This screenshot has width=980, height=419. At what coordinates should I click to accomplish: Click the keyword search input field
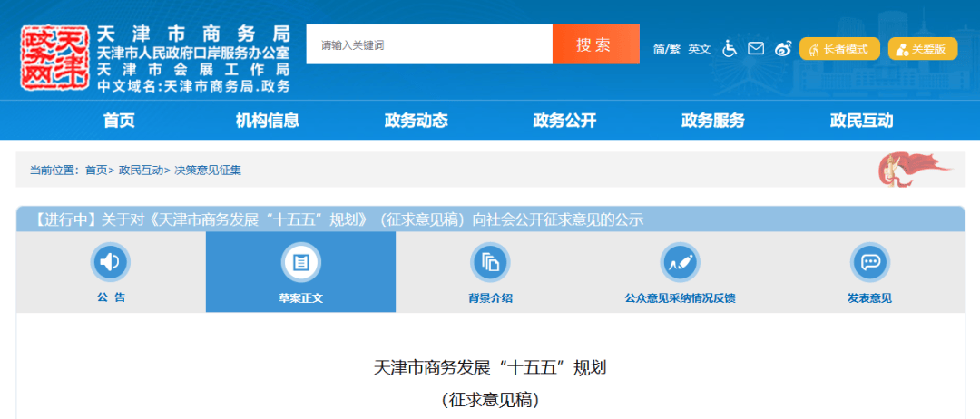429,44
